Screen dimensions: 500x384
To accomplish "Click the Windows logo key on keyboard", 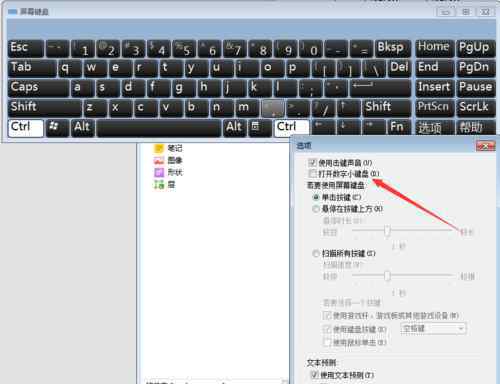I will (x=57, y=128).
